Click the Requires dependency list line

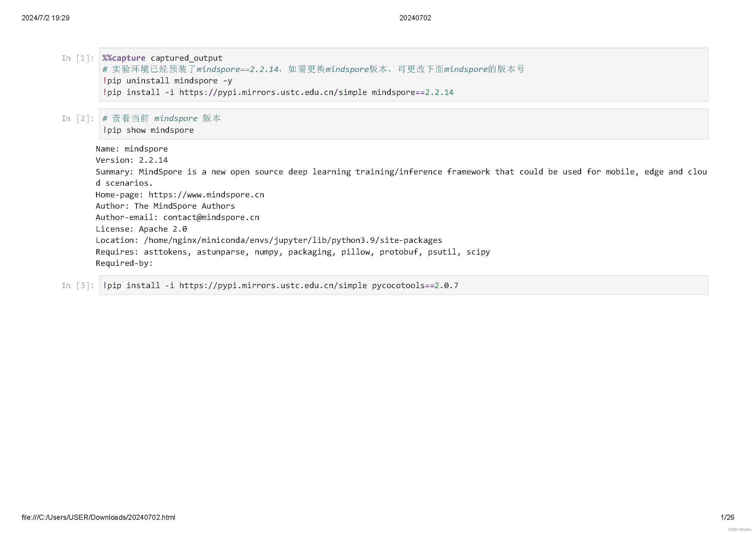[x=293, y=252]
